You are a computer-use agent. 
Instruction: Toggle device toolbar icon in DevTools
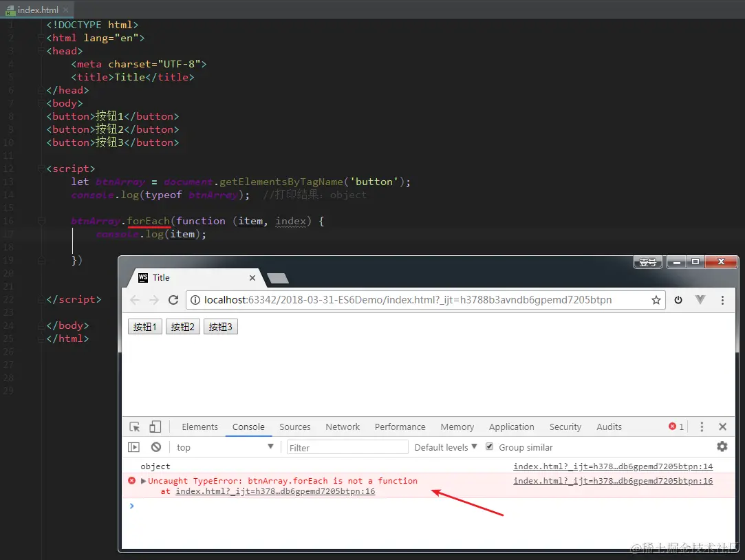tap(155, 427)
